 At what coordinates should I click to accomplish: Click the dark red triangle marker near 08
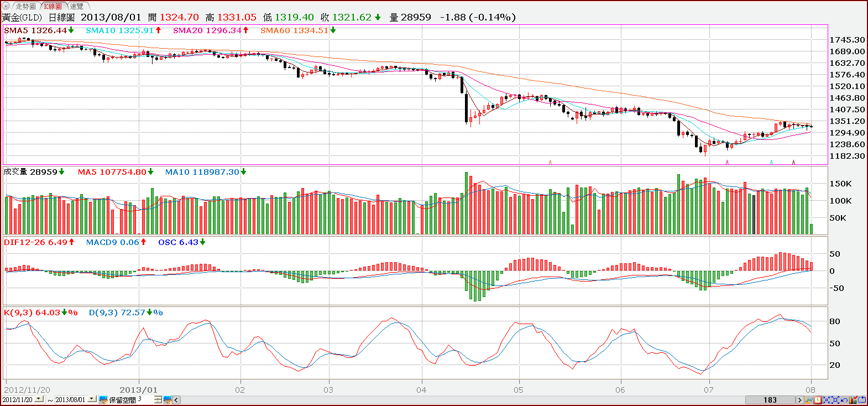793,163
